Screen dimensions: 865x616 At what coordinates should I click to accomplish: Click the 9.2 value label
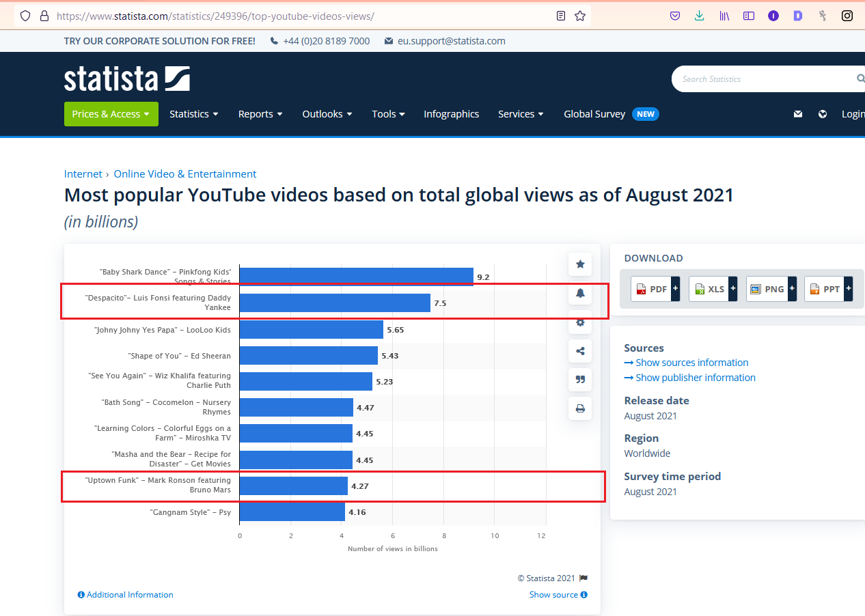[x=483, y=277]
